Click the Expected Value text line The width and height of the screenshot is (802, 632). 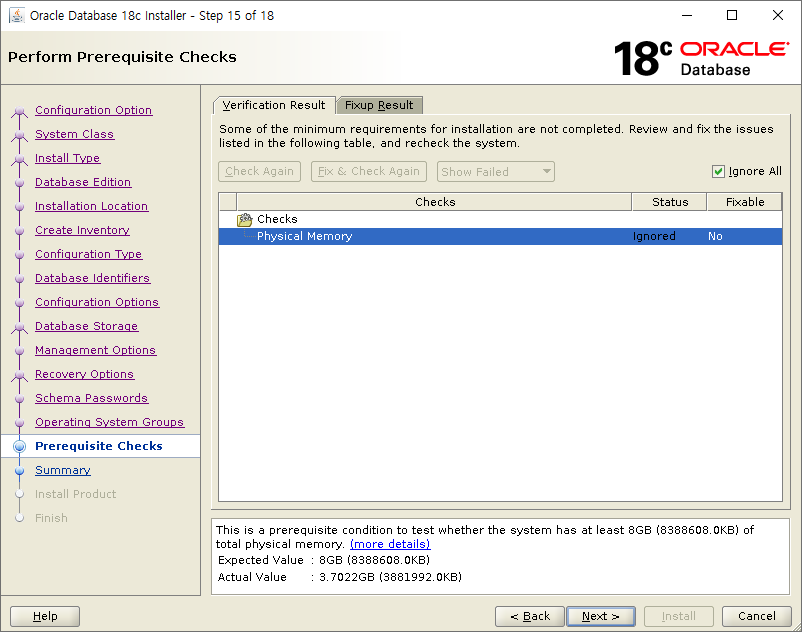(x=324, y=560)
